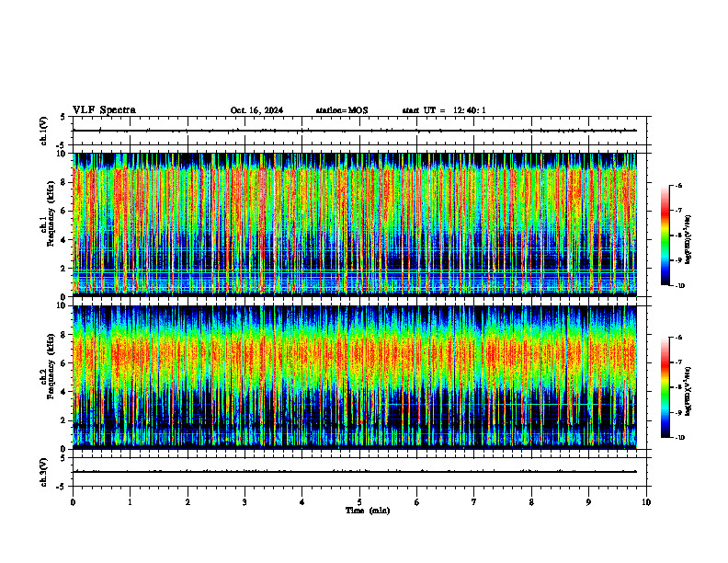The height and width of the screenshot is (563, 728).
Task: Click the date "Oct. 16, 2024"
Action: click(256, 110)
